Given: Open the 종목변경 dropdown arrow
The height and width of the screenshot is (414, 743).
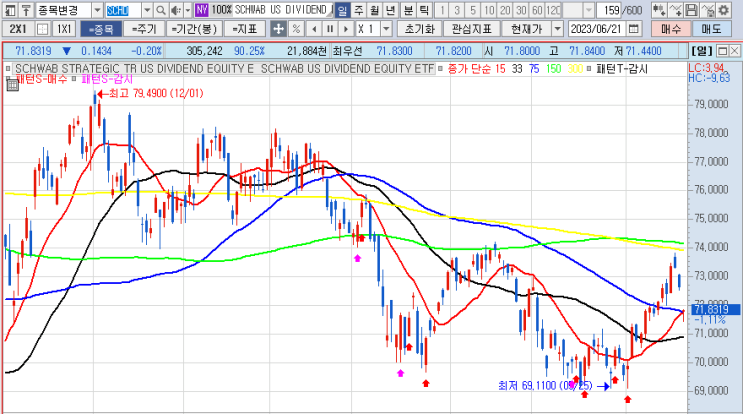Looking at the screenshot, I should click(97, 10).
